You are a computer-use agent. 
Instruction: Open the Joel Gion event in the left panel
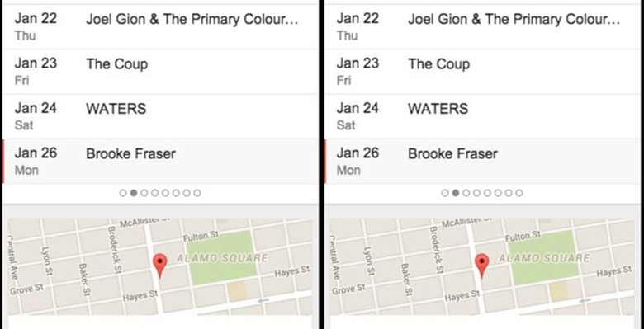point(160,26)
